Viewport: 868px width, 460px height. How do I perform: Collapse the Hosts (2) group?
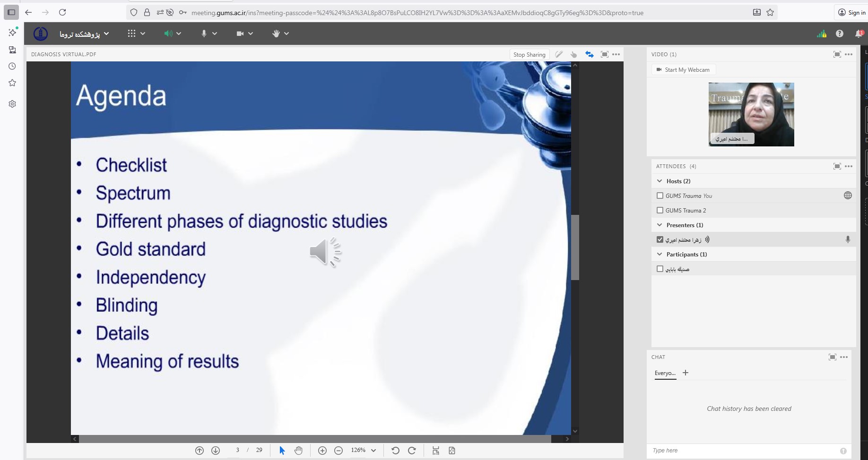point(660,181)
